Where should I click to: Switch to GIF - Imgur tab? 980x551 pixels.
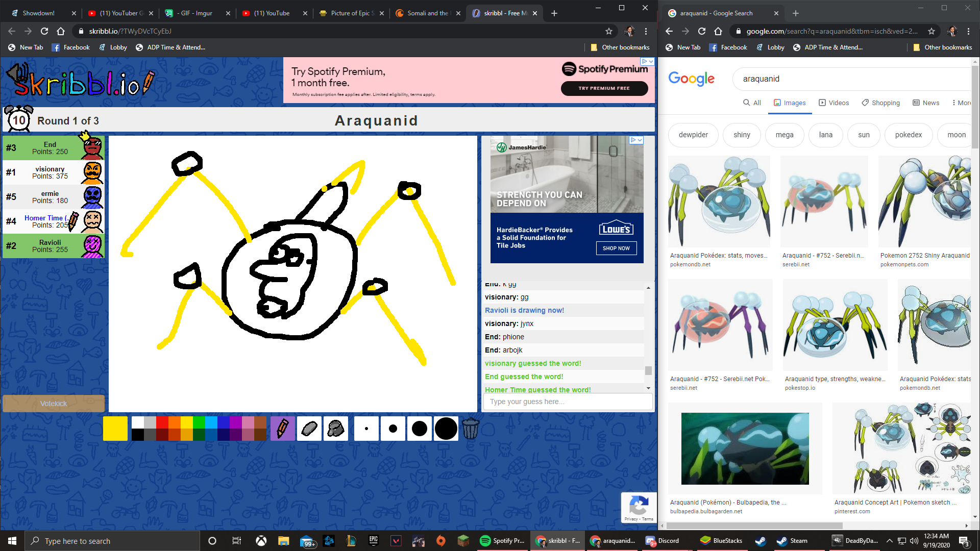pyautogui.click(x=197, y=13)
